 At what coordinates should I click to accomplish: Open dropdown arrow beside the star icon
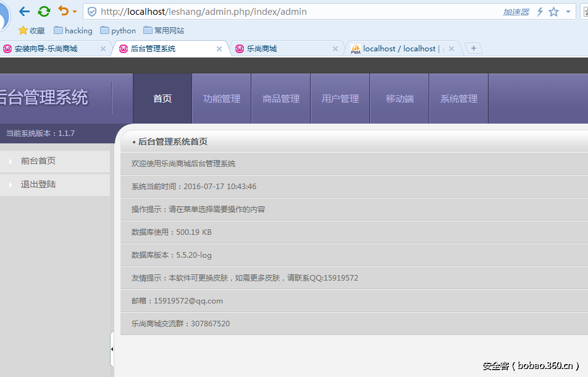[x=568, y=12]
